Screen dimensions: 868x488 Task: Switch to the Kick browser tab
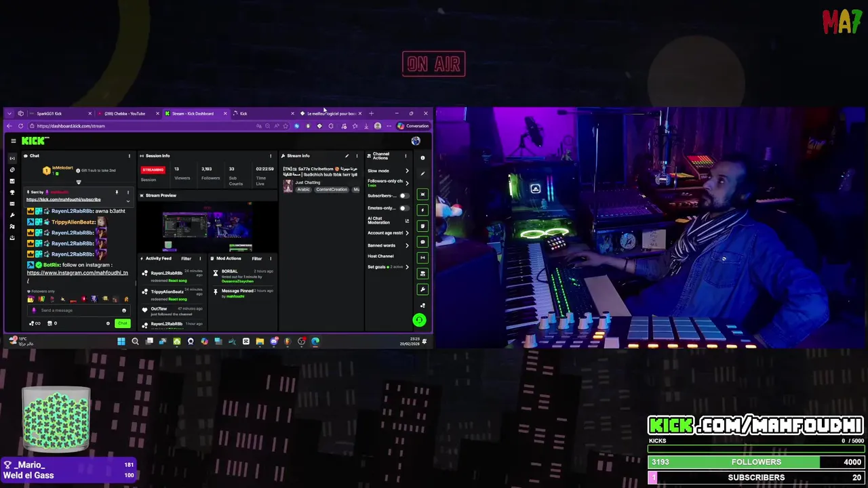264,113
